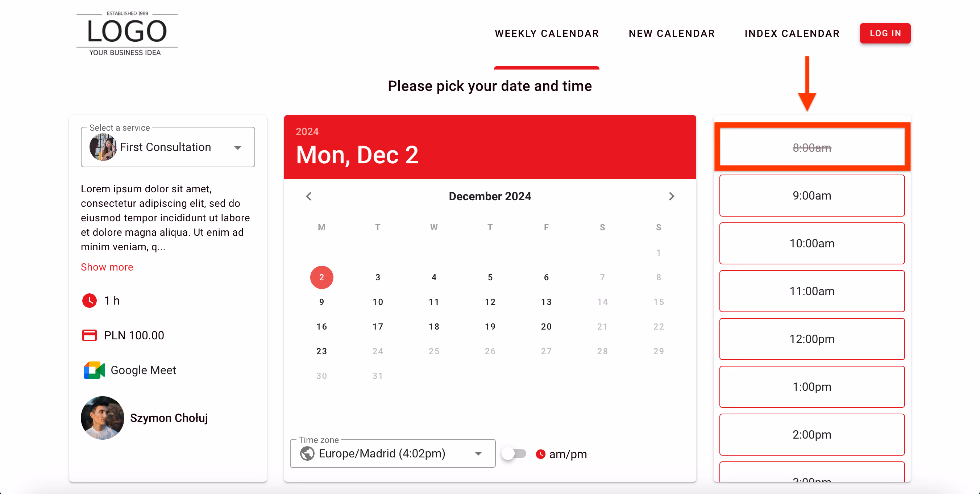
Task: Click the service avatar inside Select a service
Action: pos(102,147)
